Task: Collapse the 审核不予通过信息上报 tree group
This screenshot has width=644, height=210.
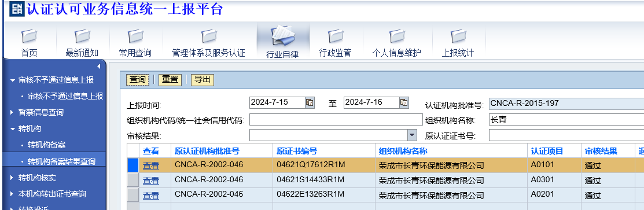Action: [13, 80]
